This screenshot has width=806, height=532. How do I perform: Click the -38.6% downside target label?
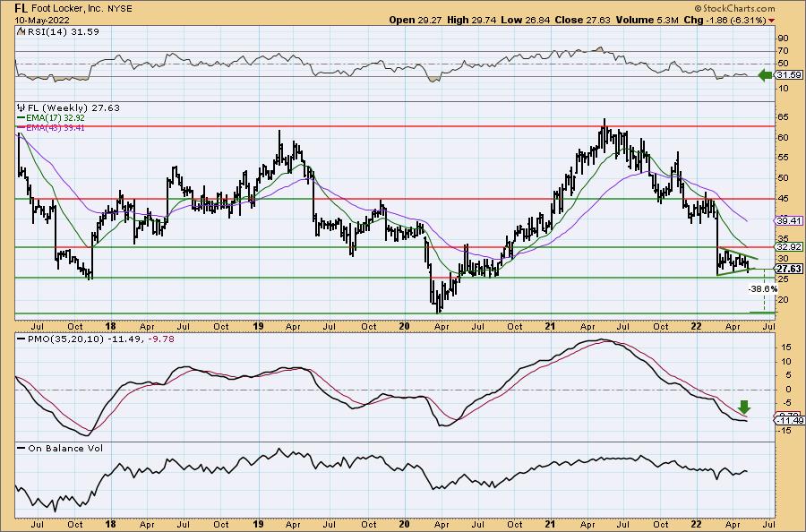pos(763,289)
